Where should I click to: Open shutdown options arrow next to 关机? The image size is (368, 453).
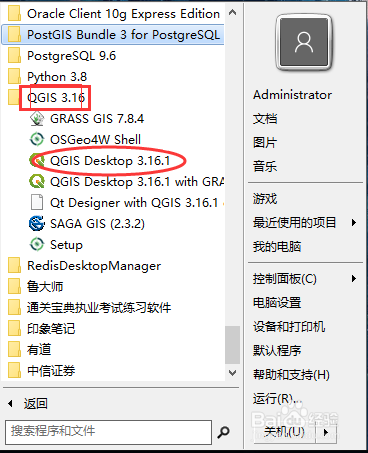[x=326, y=432]
